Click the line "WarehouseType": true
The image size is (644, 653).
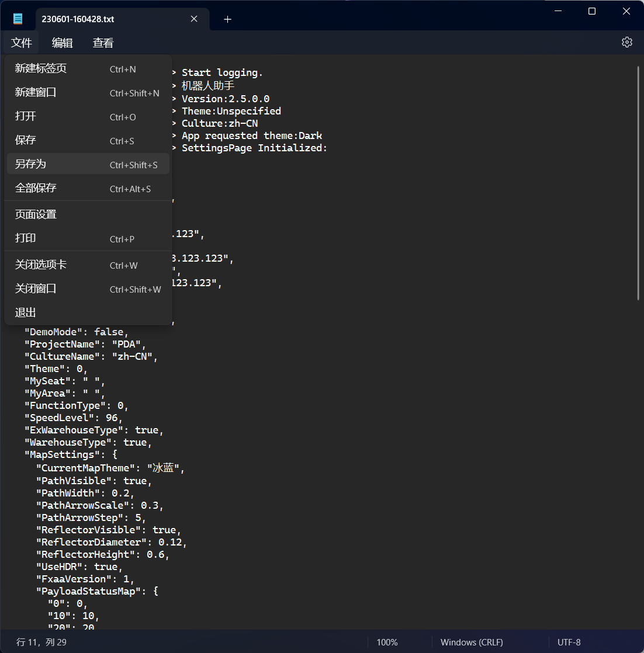[x=88, y=442]
